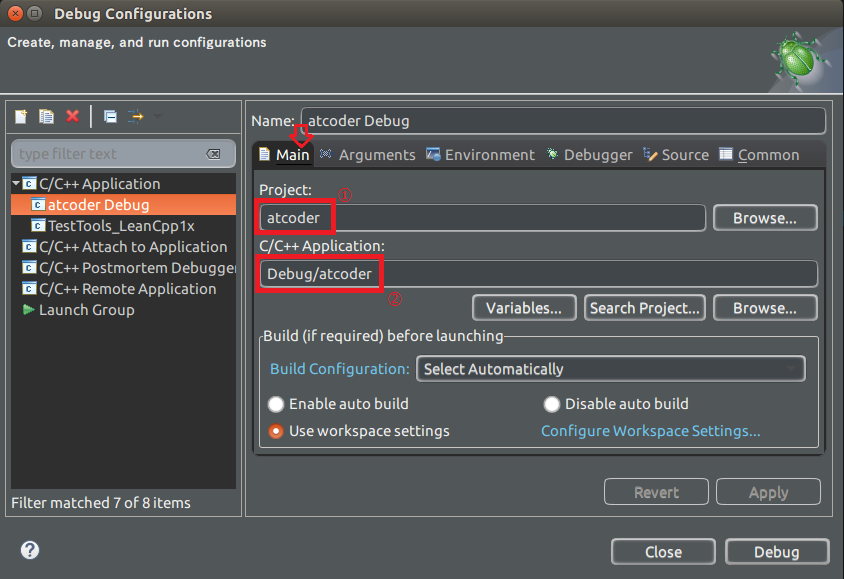Image resolution: width=844 pixels, height=579 pixels.
Task: Disable auto build before launching
Action: [x=551, y=404]
